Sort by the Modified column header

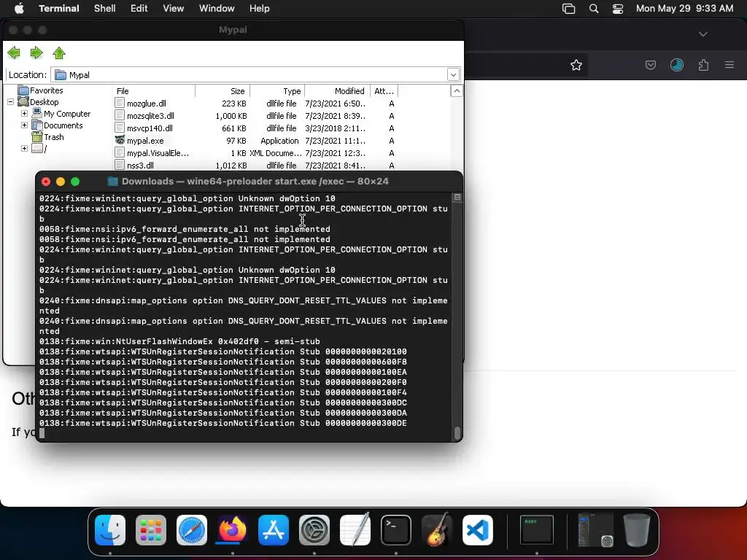[337, 91]
